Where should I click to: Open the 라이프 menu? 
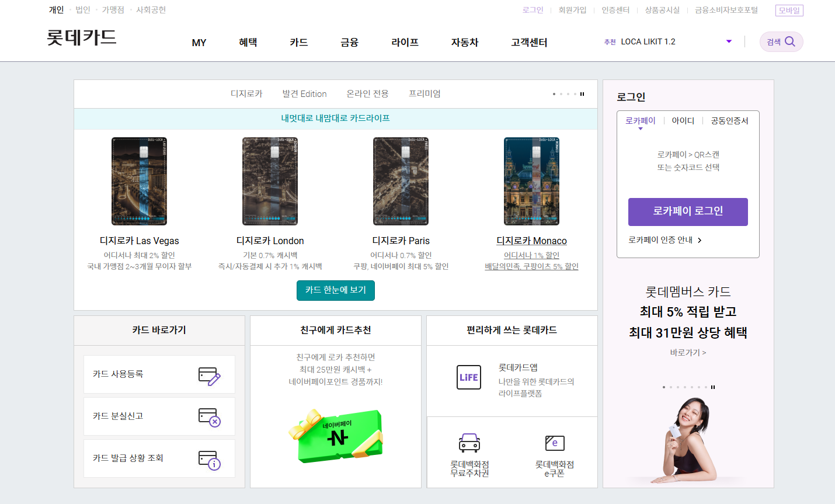pos(405,43)
